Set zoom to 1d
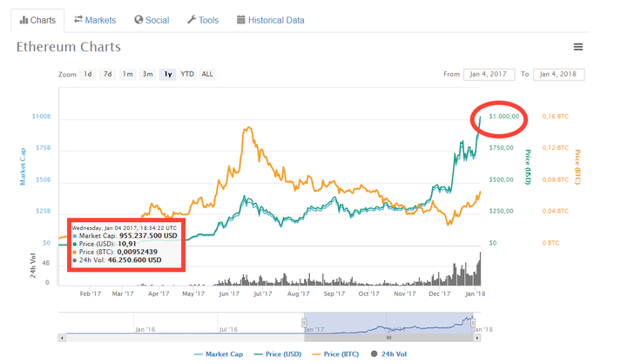The height and width of the screenshot is (364, 641). [x=88, y=74]
